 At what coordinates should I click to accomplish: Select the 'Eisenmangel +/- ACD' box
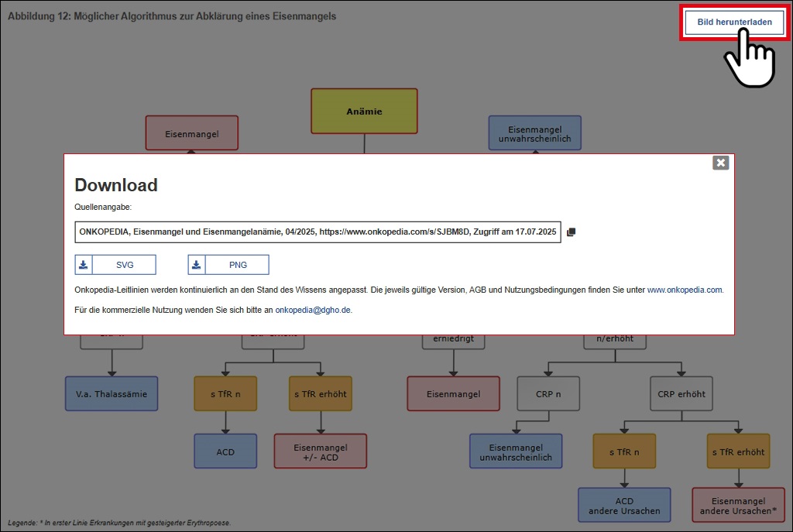point(321,451)
